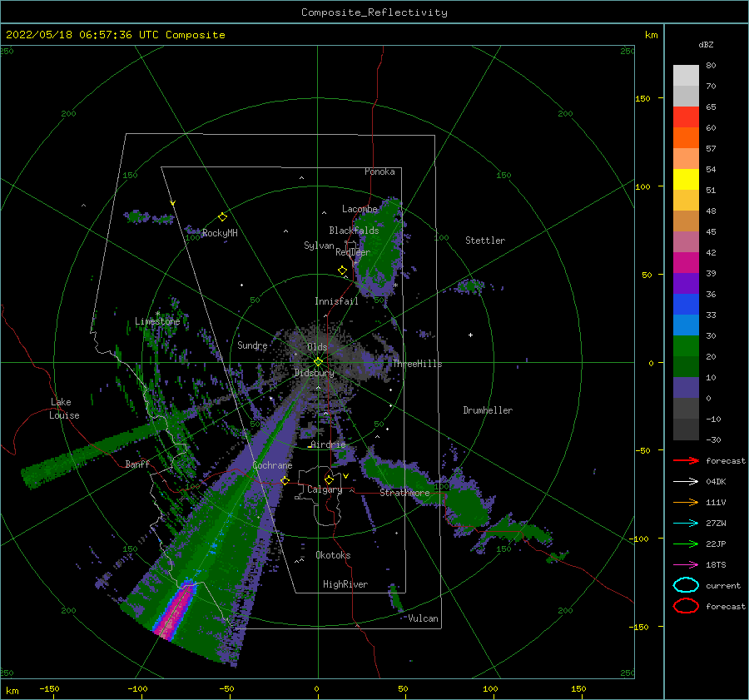Click the magenta 18TS arrow icon
749x700 pixels.
pyautogui.click(x=686, y=565)
